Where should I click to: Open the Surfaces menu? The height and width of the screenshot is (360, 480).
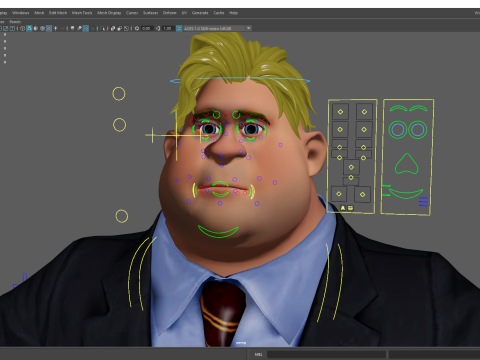click(x=151, y=13)
